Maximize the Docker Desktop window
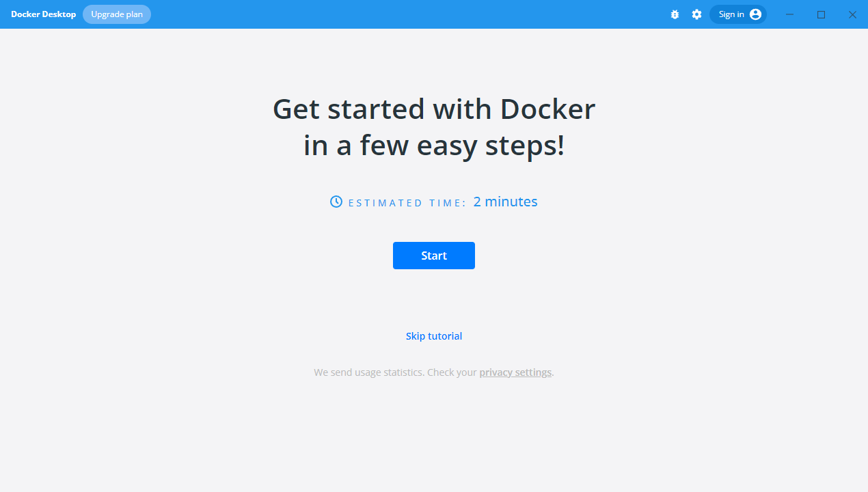Viewport: 868px width, 492px height. pos(822,14)
